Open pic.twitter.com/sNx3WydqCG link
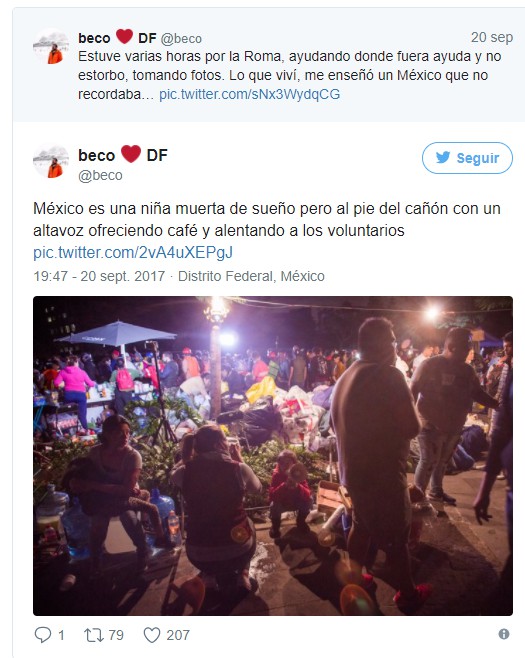 pos(249,94)
